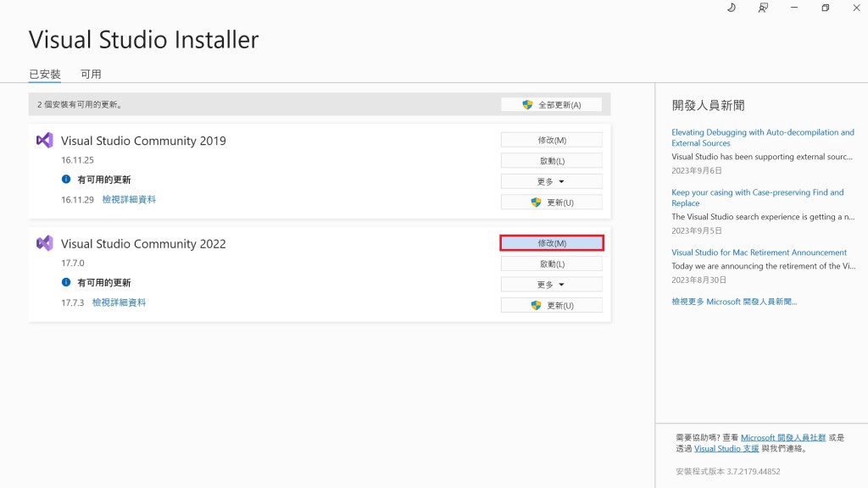Click the Visual Studio Community 2019 title

pyautogui.click(x=143, y=141)
